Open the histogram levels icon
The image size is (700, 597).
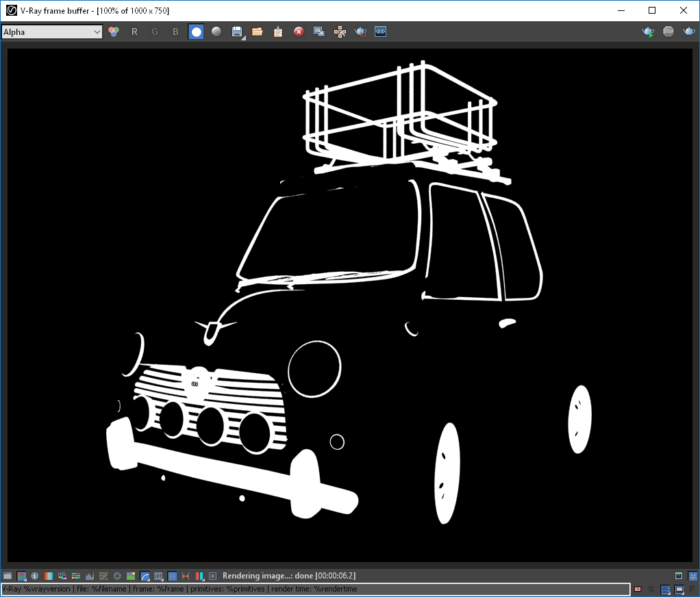[90, 576]
